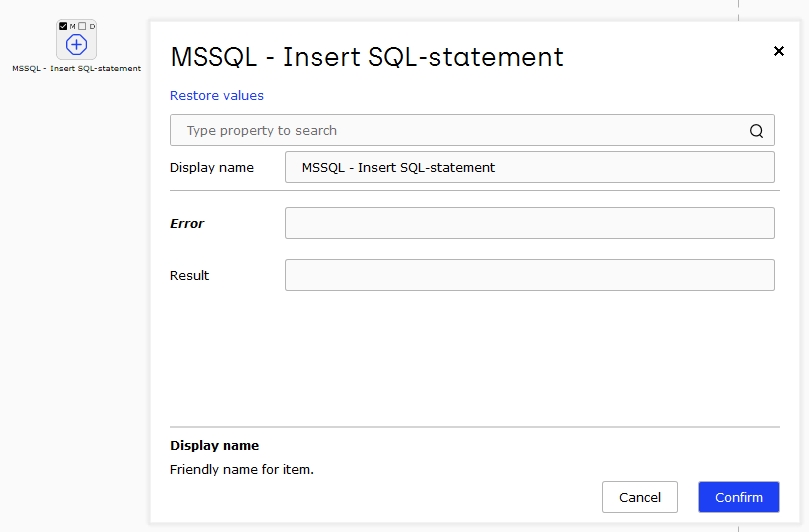The height and width of the screenshot is (532, 809).
Task: Click the plus circle icon on MSSQL node
Action: [x=76, y=45]
